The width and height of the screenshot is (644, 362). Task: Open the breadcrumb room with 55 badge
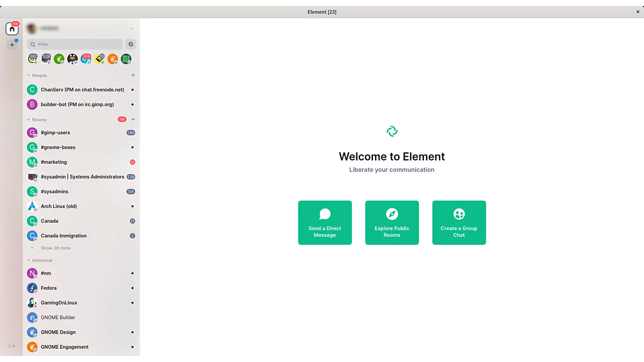[99, 59]
